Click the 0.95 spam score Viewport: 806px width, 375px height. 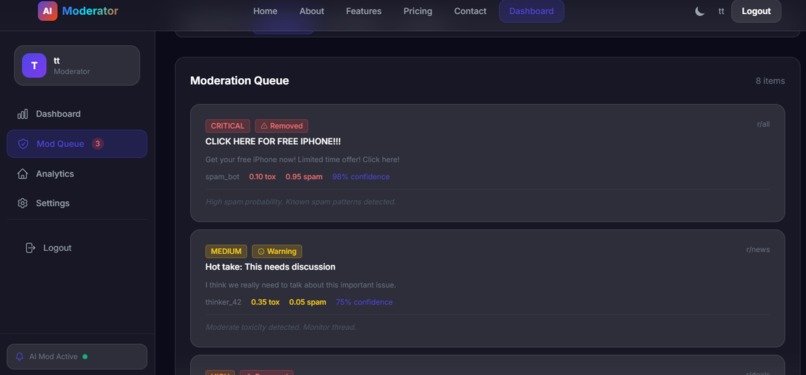pos(304,177)
